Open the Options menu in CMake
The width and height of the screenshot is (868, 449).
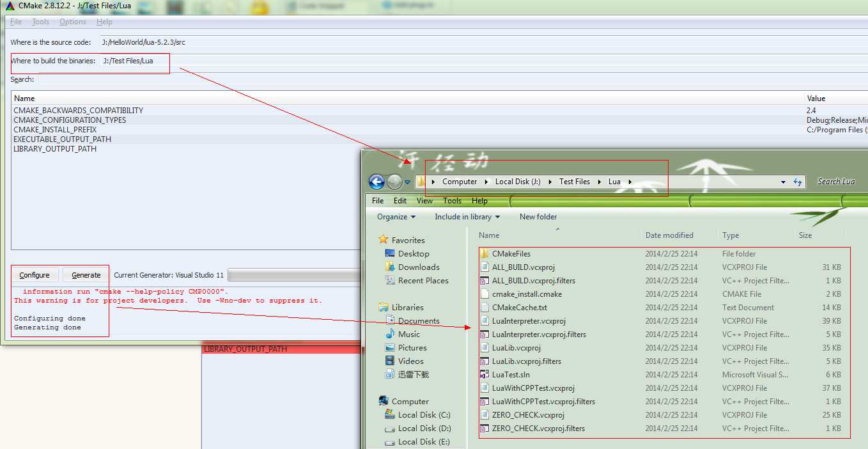[73, 22]
